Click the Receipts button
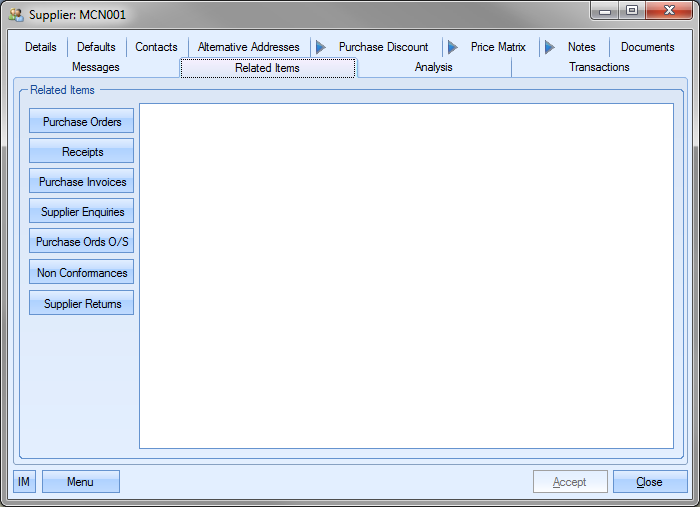700x507 pixels. (x=82, y=152)
